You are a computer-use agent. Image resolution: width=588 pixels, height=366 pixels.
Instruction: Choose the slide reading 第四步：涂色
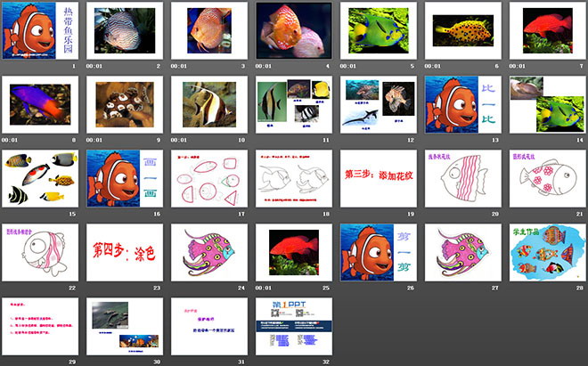coord(125,252)
